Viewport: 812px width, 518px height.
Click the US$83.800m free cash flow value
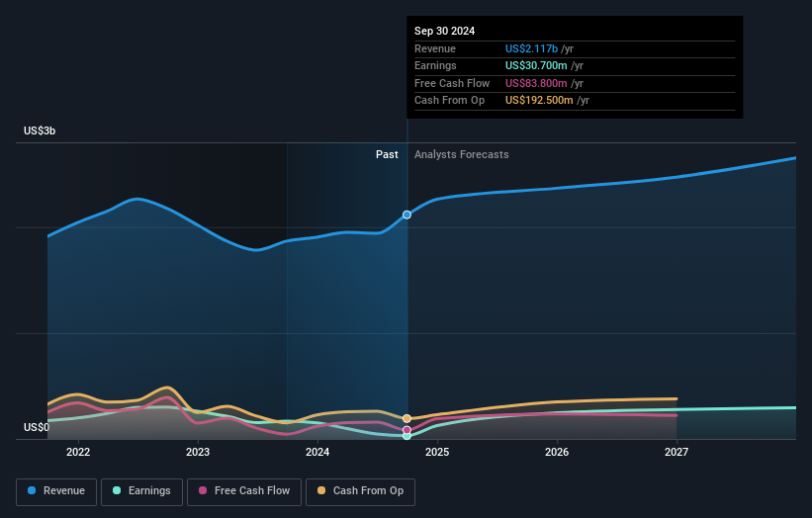[536, 83]
